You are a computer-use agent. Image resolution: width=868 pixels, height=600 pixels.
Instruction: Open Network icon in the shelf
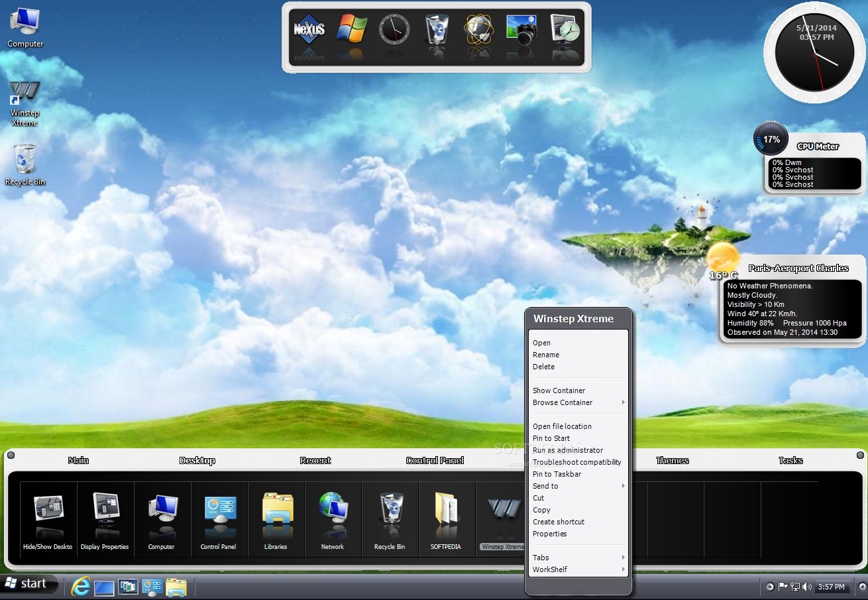point(333,522)
